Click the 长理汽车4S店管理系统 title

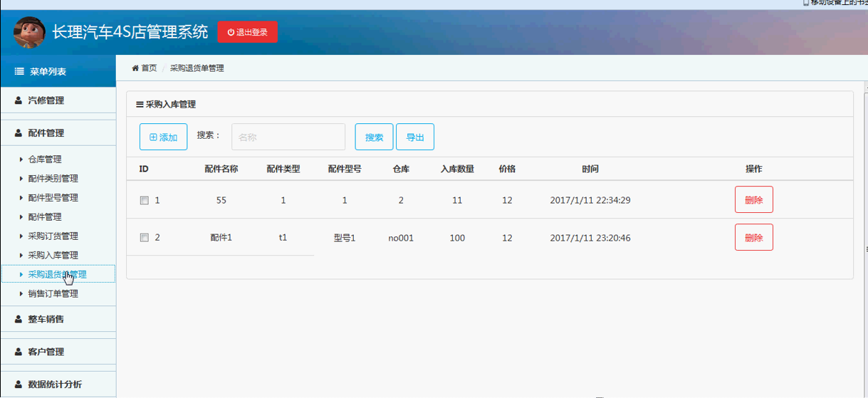pos(130,32)
